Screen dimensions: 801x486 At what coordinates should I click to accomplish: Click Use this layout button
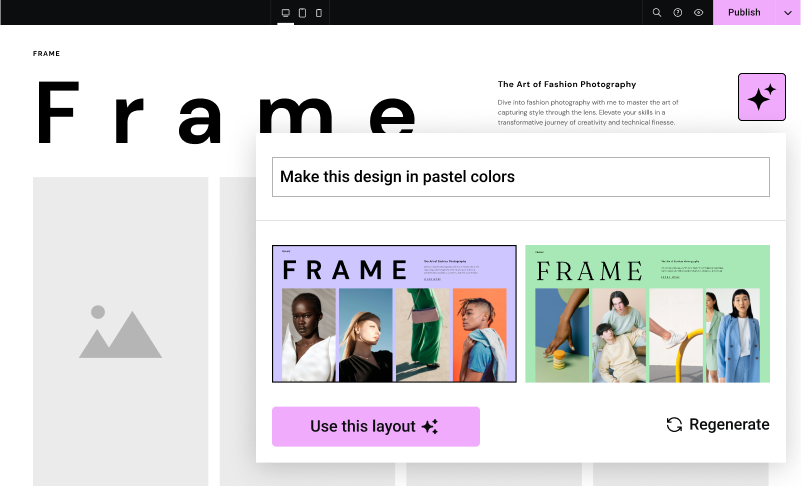375,426
